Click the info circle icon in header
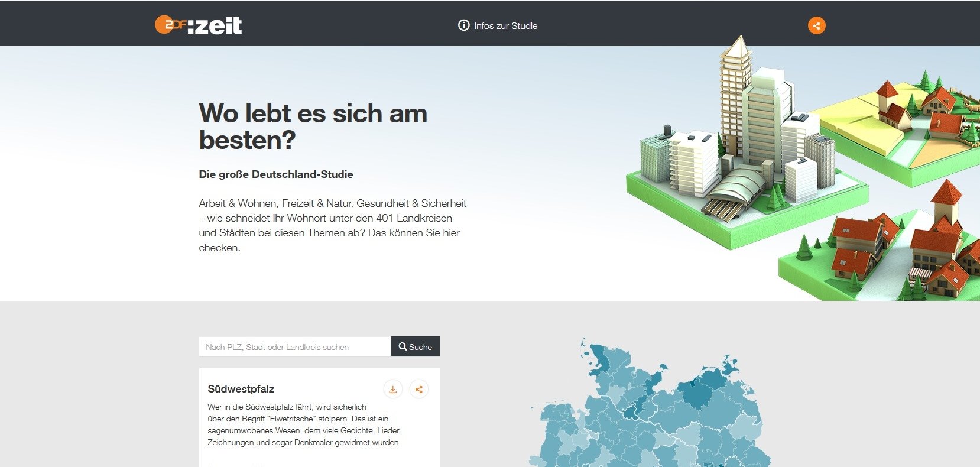 [x=464, y=25]
